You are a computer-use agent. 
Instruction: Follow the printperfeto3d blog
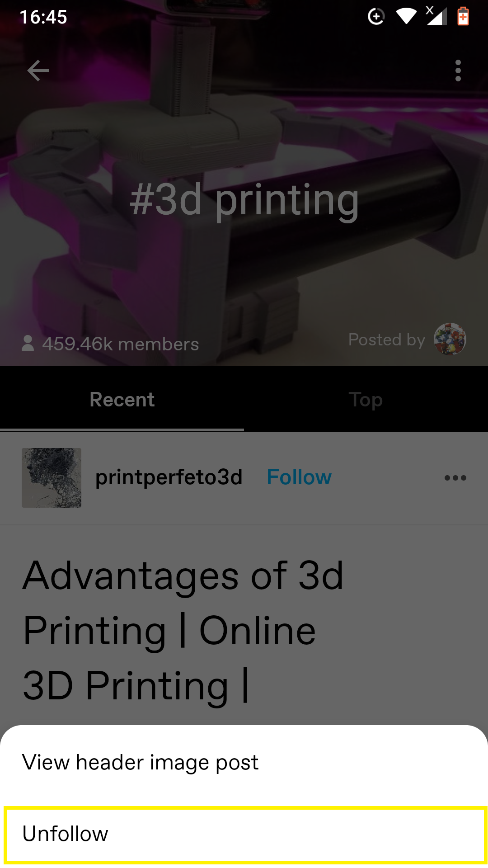click(x=299, y=477)
